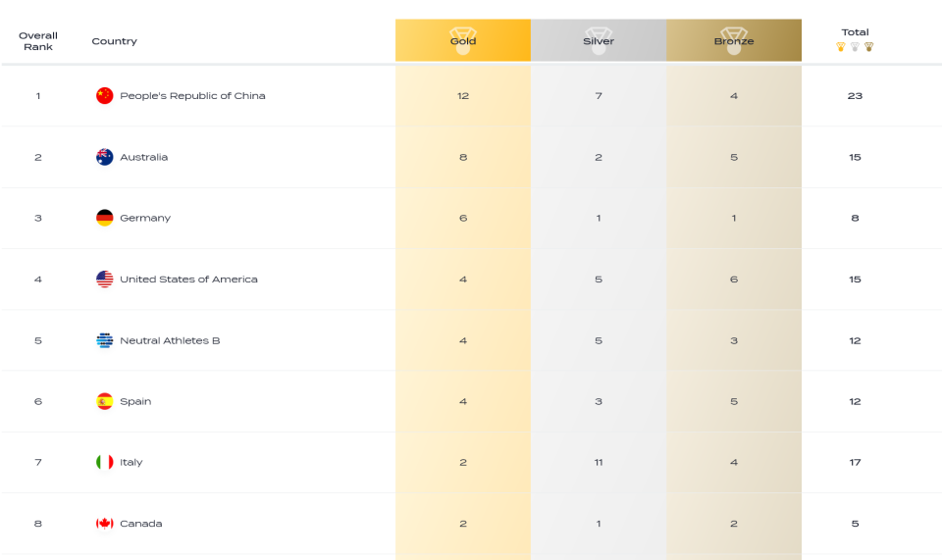
Task: Click the United States flag icon
Action: coord(105,280)
